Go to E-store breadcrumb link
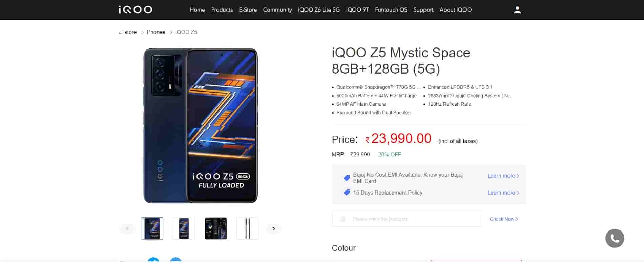The image size is (644, 262). tap(128, 32)
